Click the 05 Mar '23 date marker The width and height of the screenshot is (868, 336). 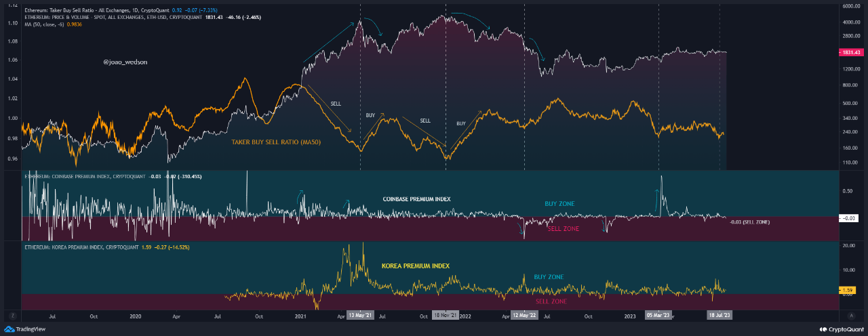pos(658,316)
